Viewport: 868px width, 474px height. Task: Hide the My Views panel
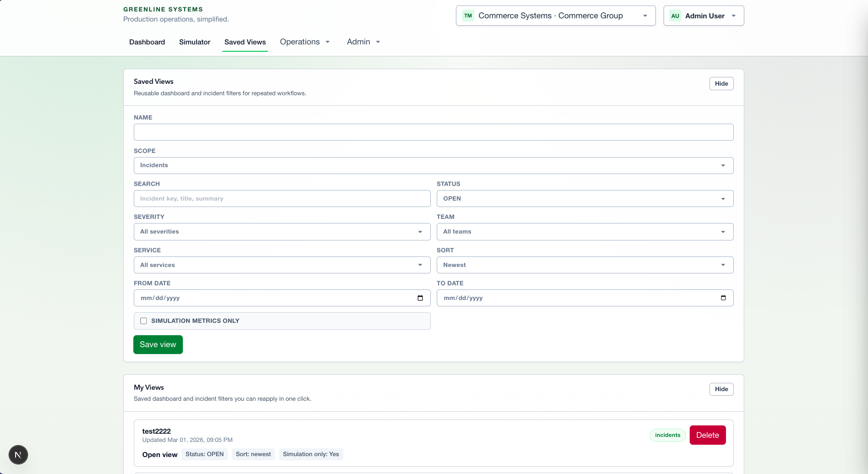tap(721, 389)
